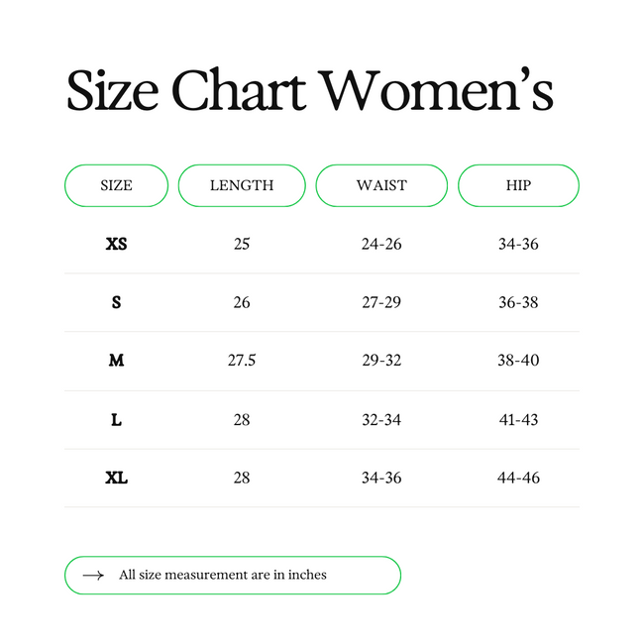Click the 27.5 length value

click(242, 361)
